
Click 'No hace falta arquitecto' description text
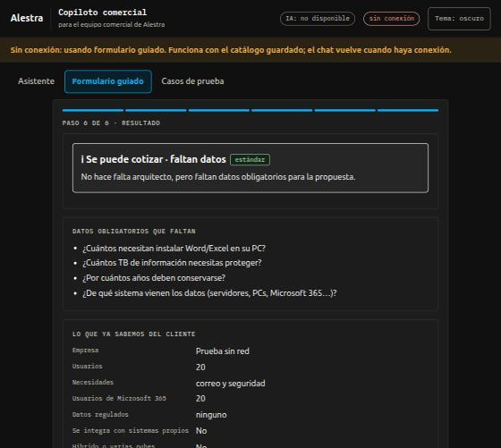point(218,177)
